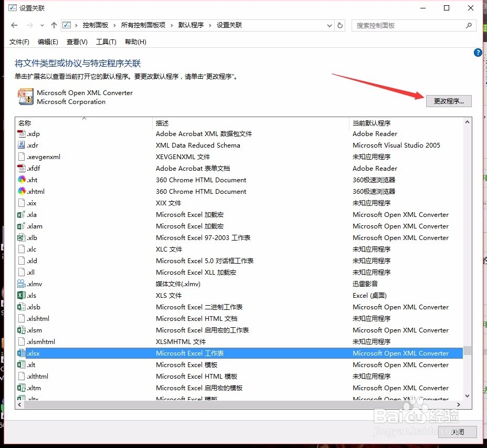Viewport: 487px width, 448px height.
Task: Click the 更改程序... button
Action: coord(449,101)
